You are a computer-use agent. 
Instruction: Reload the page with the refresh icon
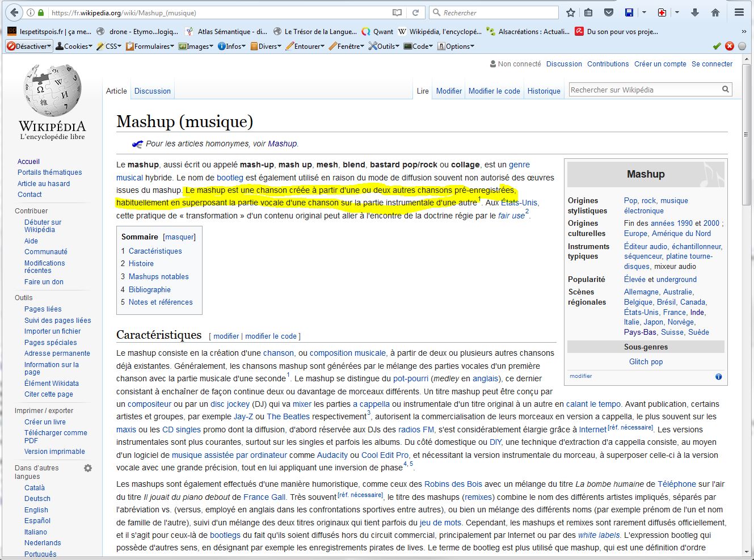point(415,12)
